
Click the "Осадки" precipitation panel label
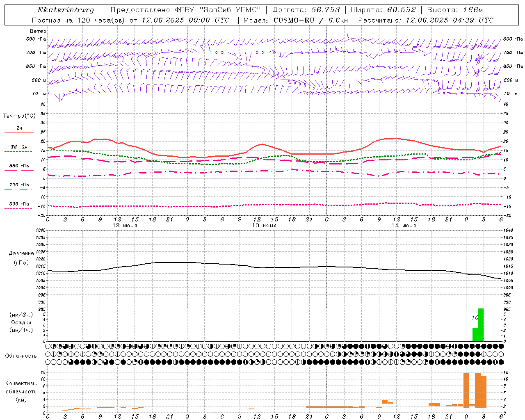[x=21, y=322]
